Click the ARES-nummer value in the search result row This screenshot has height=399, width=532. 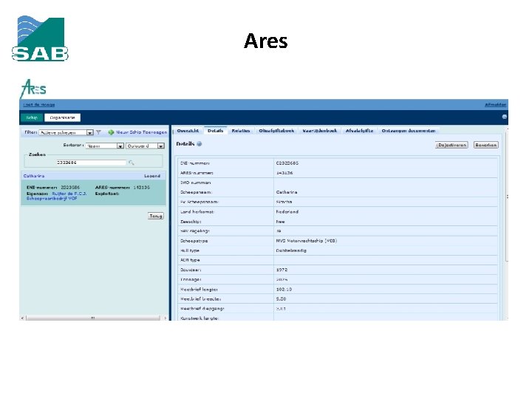[x=141, y=188]
